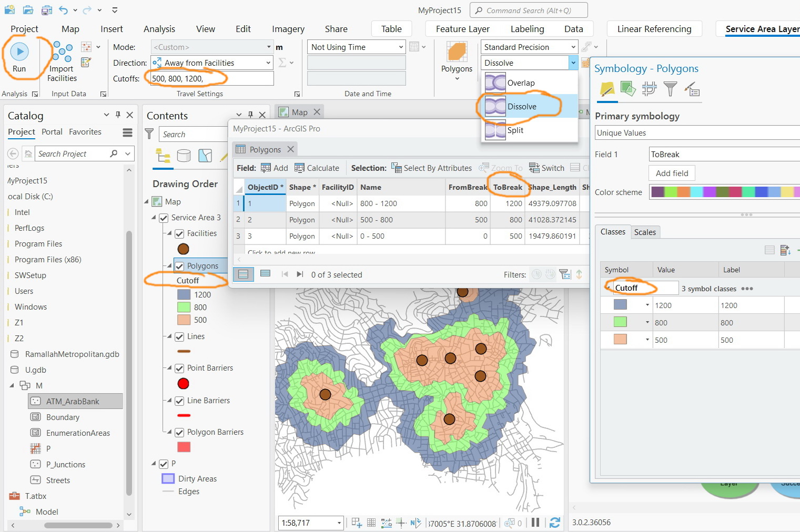Open the Symbology filter icon
The width and height of the screenshot is (800, 532).
671,89
